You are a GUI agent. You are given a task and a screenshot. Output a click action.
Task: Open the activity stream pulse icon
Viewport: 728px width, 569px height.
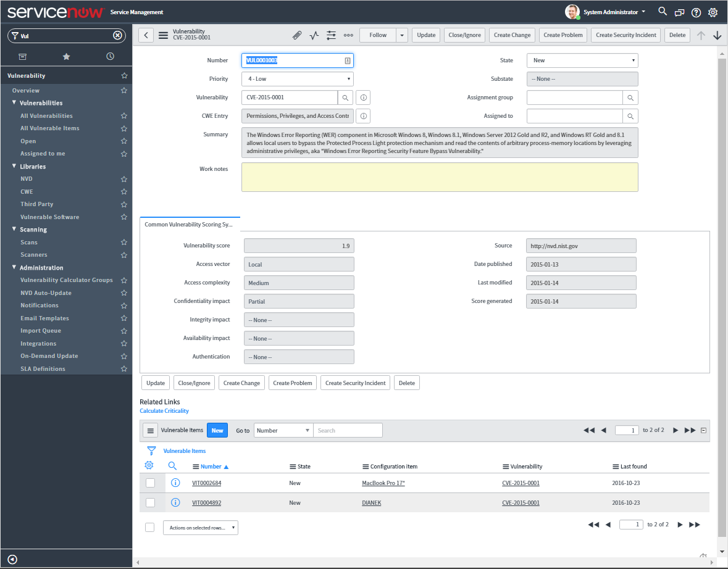pos(314,35)
